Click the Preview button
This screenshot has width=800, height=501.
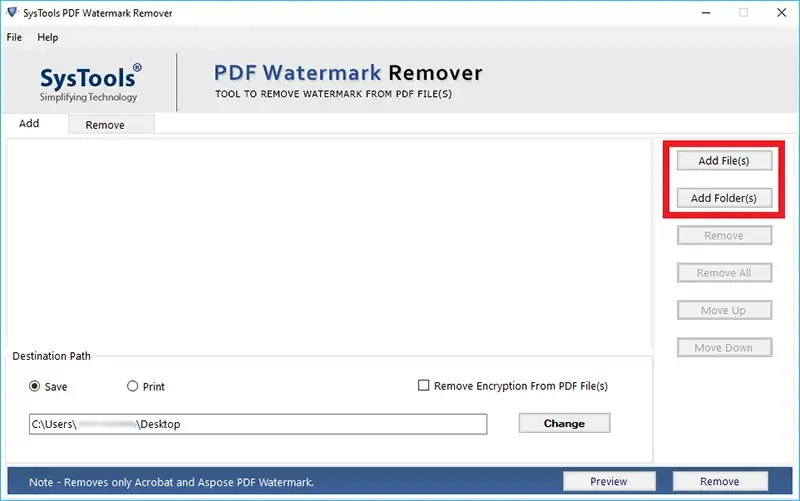point(609,481)
